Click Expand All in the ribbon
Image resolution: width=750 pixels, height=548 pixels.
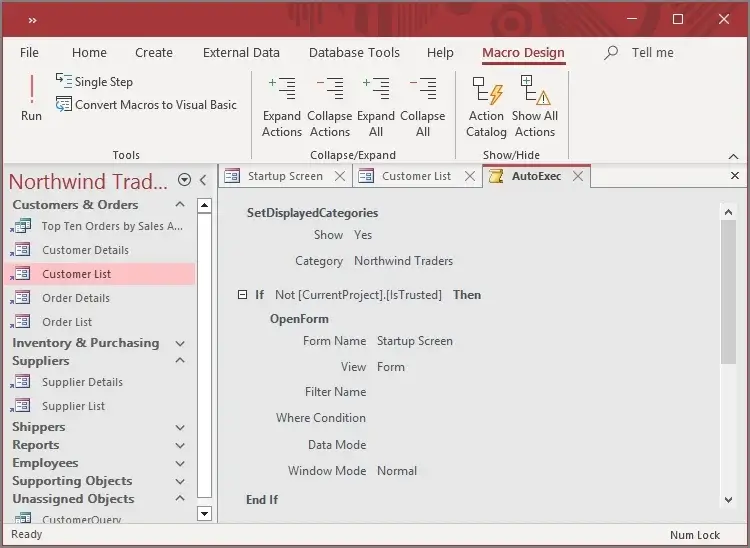coord(376,107)
